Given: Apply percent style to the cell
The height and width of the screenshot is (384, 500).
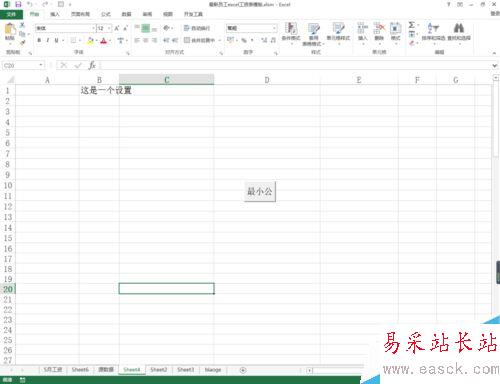Looking at the screenshot, I should coord(244,40).
